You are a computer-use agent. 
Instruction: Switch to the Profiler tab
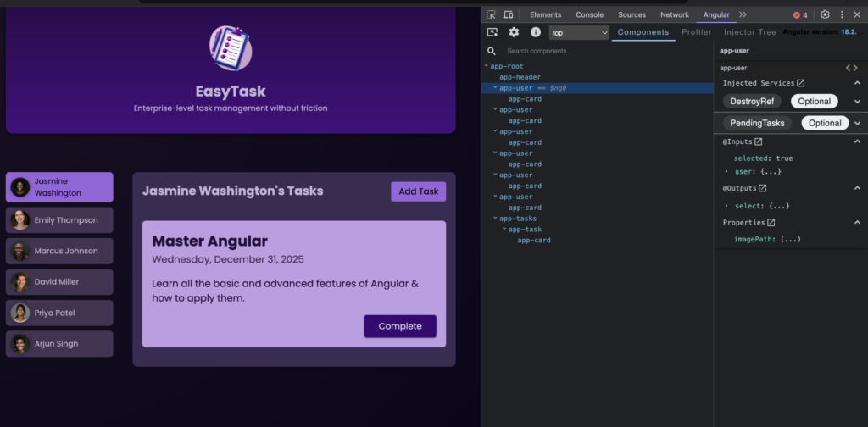(696, 32)
